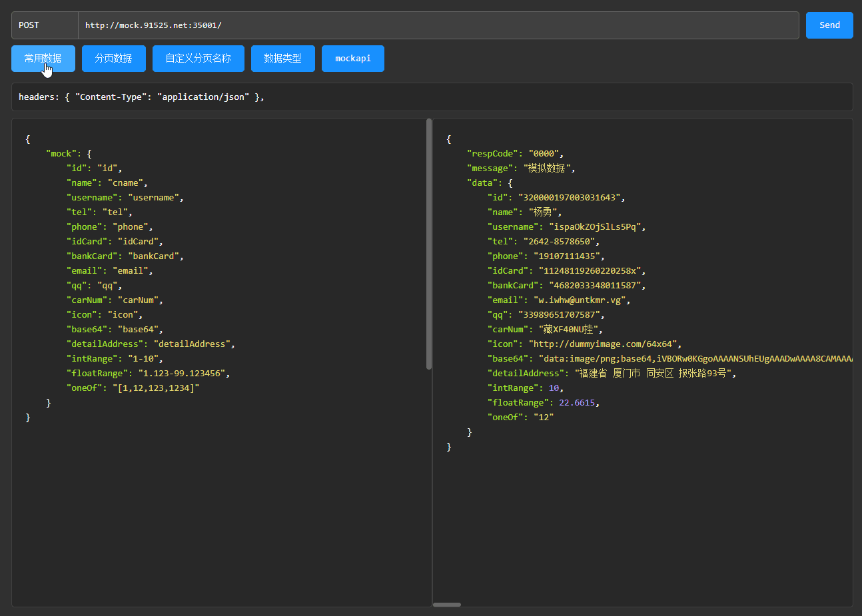This screenshot has width=862, height=616.
Task: Click the response idCard 11248119260220258x
Action: tap(590, 271)
